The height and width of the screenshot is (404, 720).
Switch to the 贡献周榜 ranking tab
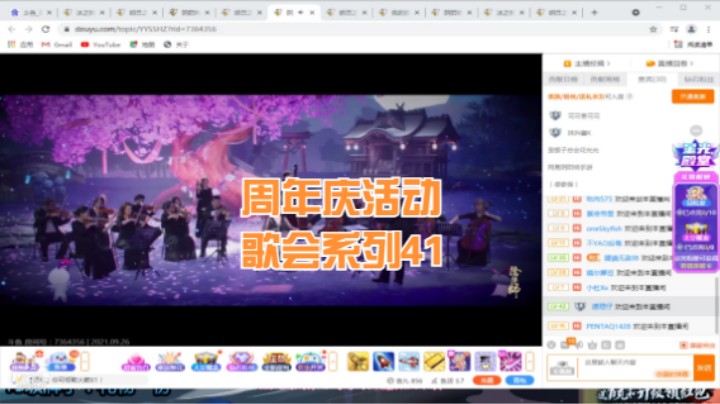tap(605, 79)
